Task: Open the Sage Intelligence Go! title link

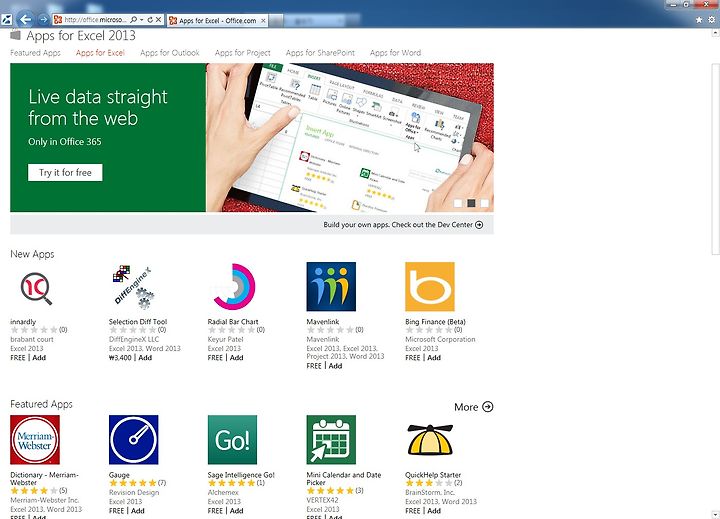Action: [241, 475]
